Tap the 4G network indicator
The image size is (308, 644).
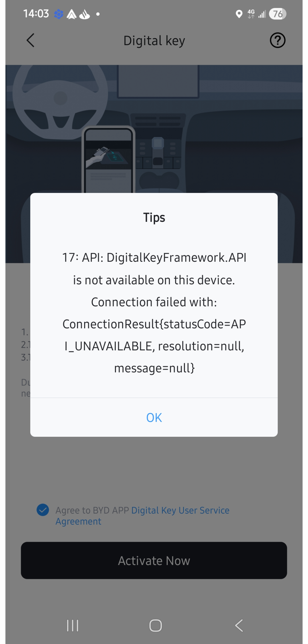pos(251,14)
